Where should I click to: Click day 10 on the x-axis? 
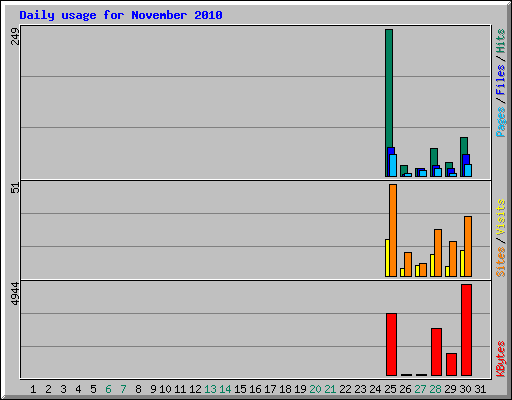[165, 389]
